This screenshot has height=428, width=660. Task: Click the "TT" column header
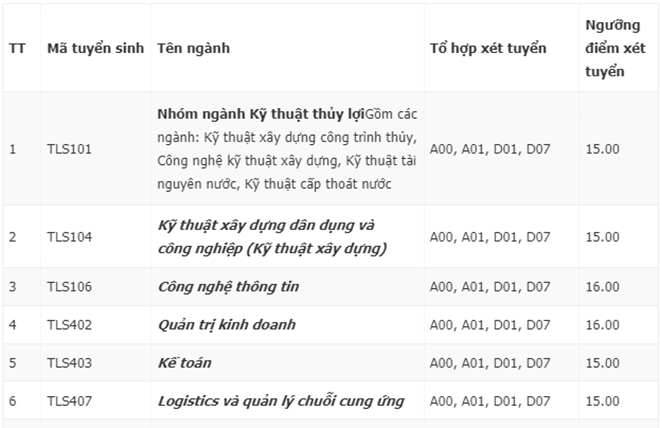point(17,48)
